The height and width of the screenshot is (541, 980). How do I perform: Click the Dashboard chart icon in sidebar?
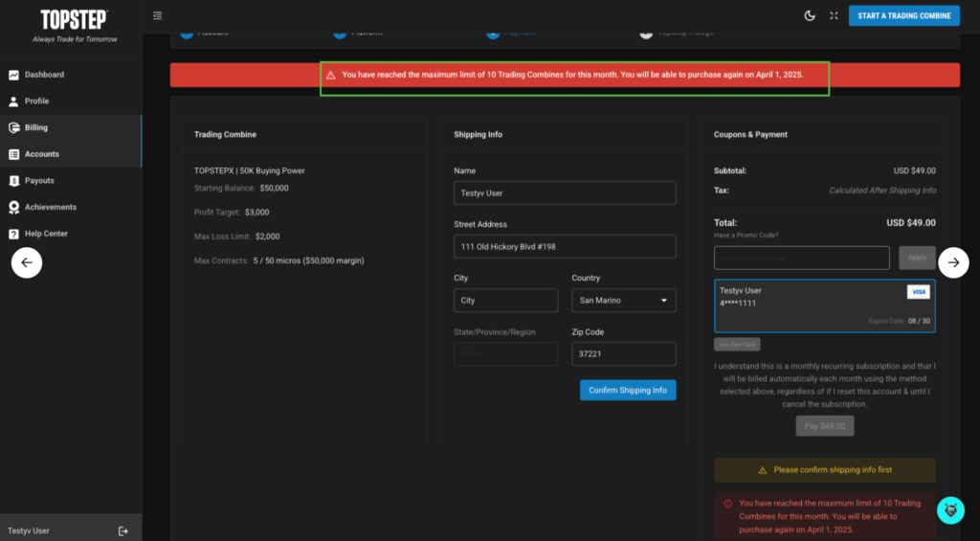[x=13, y=75]
